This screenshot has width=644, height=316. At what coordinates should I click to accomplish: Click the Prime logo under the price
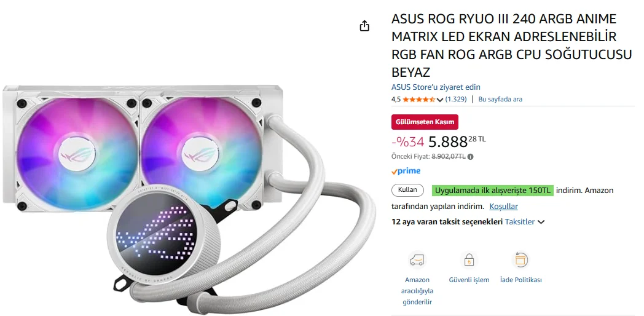click(x=406, y=171)
